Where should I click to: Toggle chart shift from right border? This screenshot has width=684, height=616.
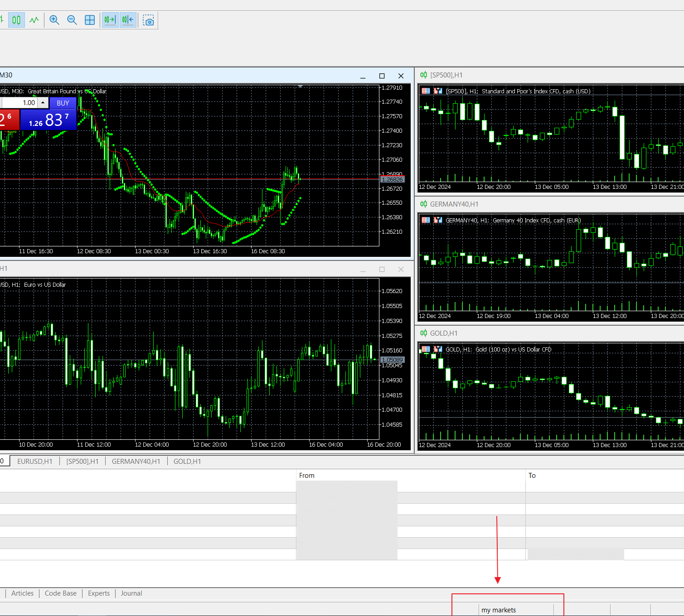coord(128,20)
